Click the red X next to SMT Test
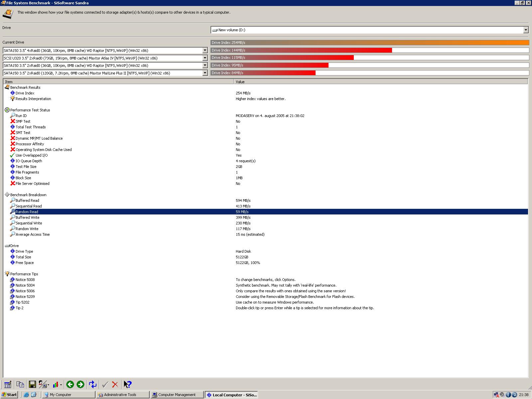Screen dimensions: 532x399 pyautogui.click(x=13, y=133)
